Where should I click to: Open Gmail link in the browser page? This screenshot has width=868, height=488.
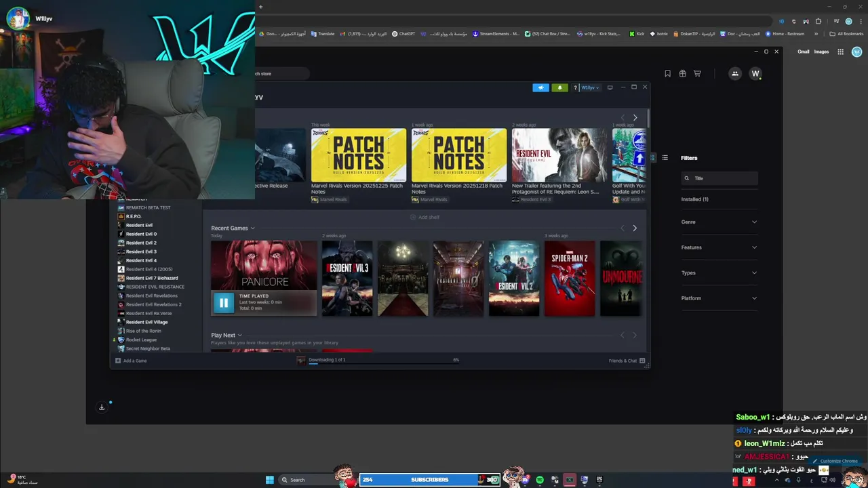click(804, 52)
